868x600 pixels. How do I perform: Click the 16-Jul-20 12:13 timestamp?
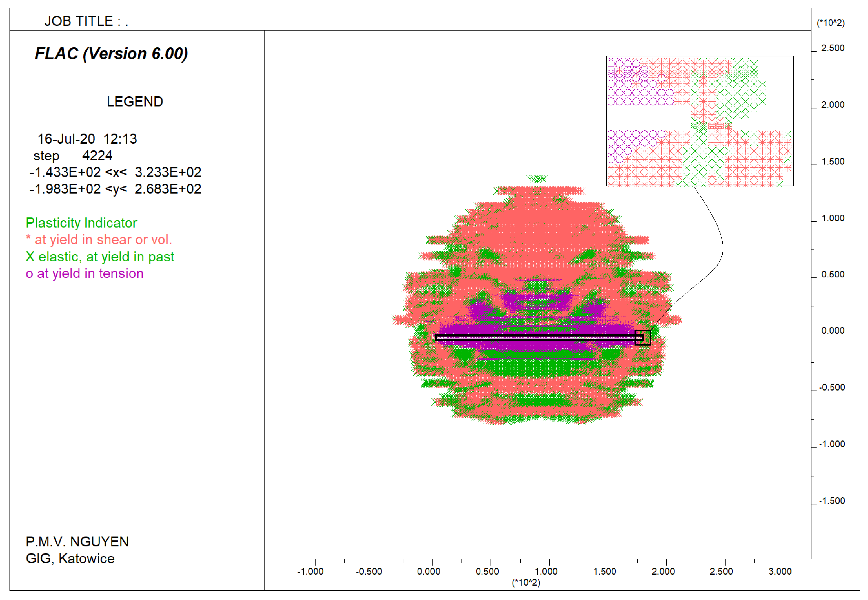coord(87,139)
